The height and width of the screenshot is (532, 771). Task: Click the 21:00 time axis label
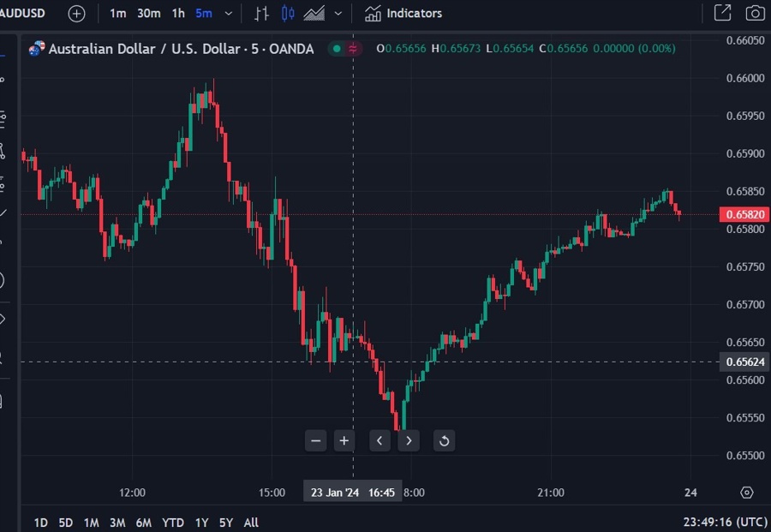[551, 493]
